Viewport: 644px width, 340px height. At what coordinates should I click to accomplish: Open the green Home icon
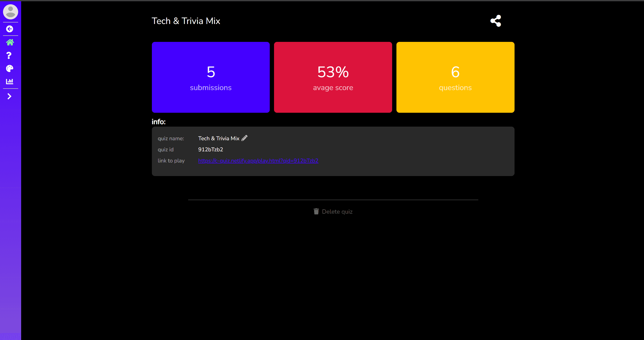click(x=10, y=42)
